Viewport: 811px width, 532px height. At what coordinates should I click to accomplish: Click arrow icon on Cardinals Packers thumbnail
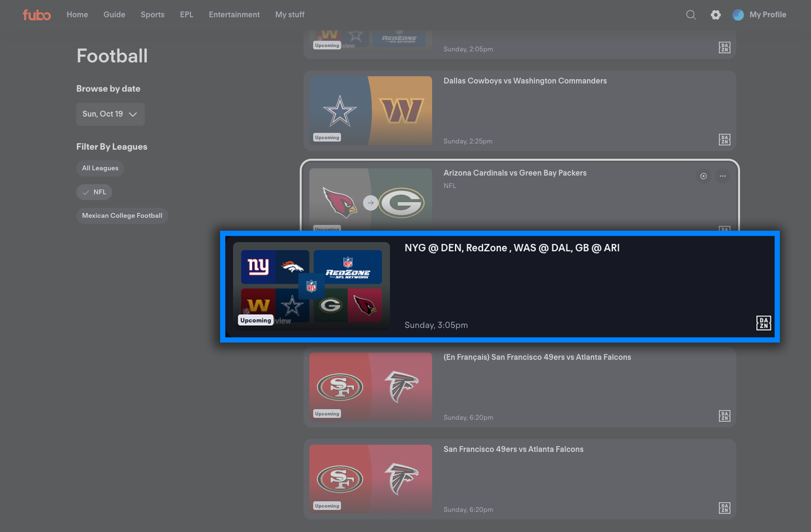(x=370, y=203)
